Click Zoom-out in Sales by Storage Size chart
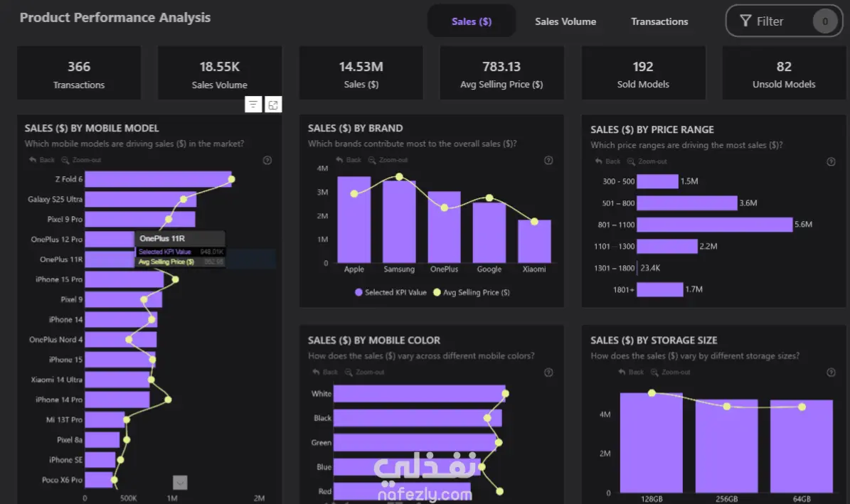 coord(671,372)
